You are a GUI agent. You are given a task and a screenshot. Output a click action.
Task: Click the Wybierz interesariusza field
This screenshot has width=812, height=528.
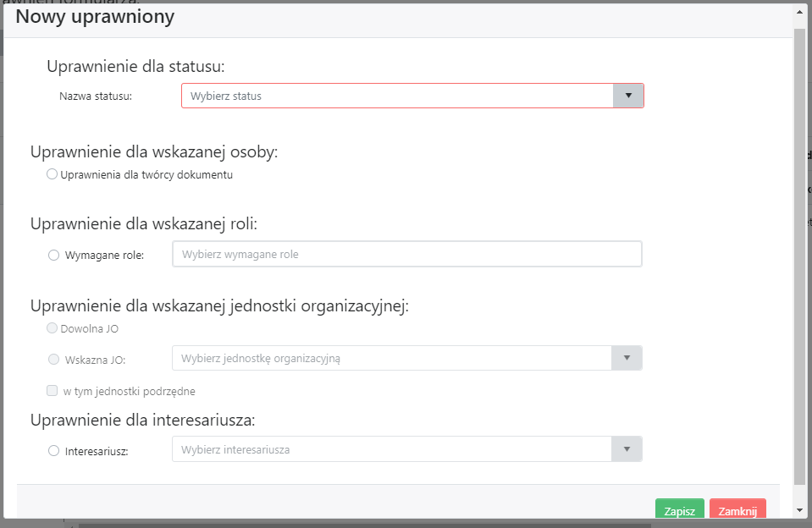tap(392, 449)
